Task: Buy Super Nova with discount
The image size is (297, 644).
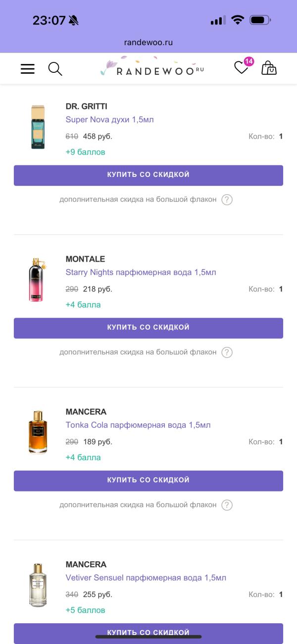Action: pos(148,175)
